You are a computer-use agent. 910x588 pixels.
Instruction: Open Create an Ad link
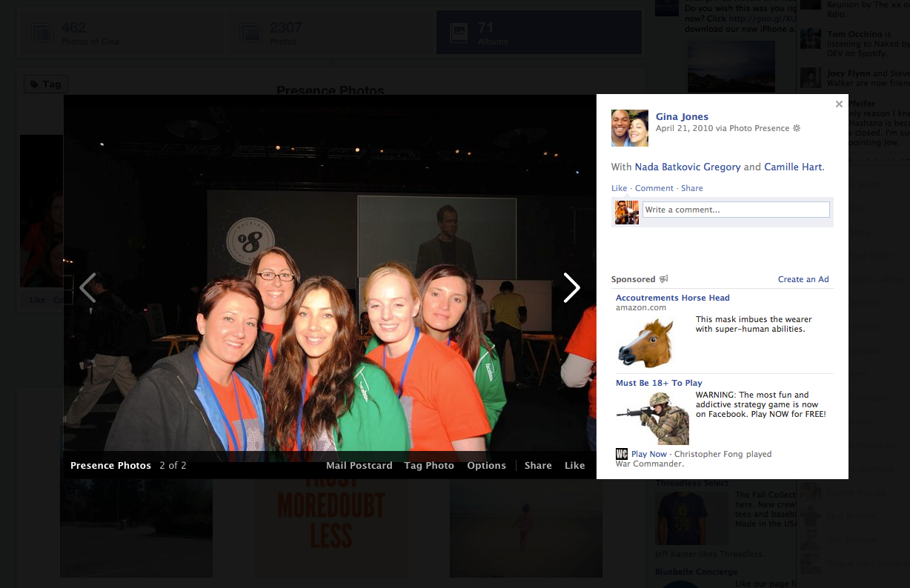click(x=803, y=279)
